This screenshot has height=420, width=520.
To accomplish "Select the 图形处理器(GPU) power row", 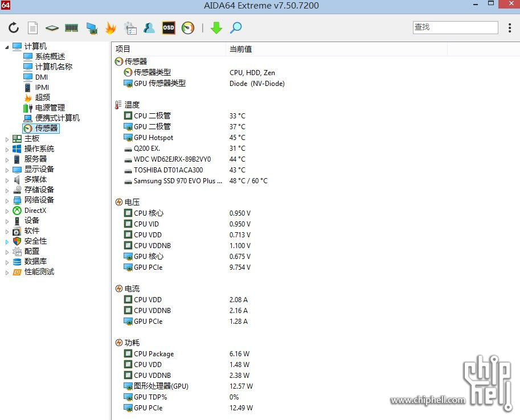I will click(188, 386).
